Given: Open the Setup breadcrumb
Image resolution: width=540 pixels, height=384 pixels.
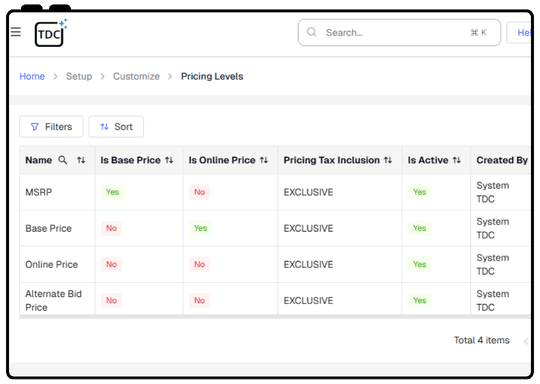Looking at the screenshot, I should 79,76.
